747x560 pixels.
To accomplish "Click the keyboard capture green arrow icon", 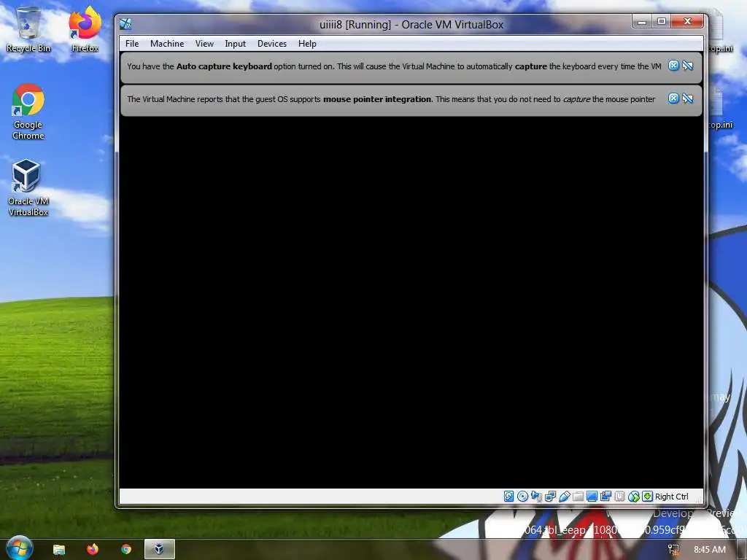I will [648, 496].
